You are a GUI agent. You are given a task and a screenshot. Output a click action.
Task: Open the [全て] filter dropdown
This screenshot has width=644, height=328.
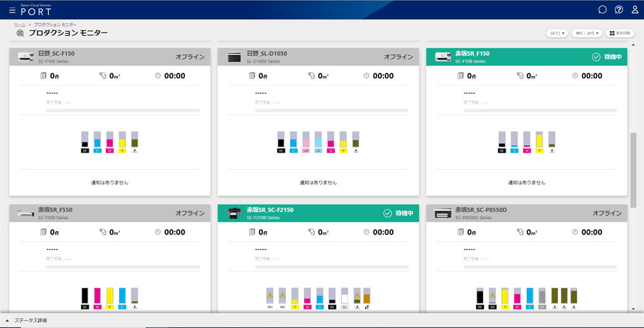tap(557, 33)
